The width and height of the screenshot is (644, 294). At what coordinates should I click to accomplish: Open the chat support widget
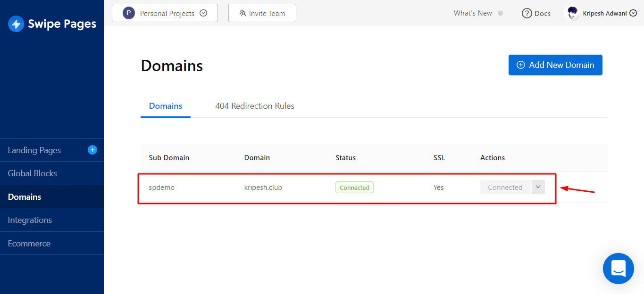(618, 269)
